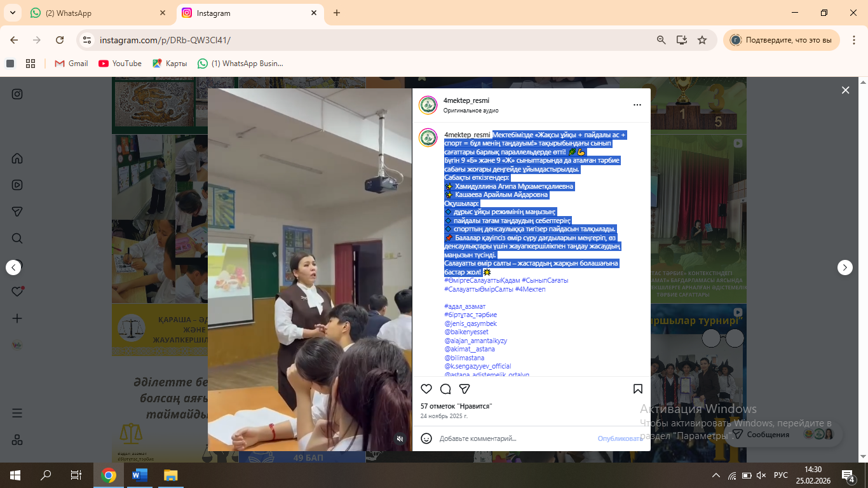Open the @jenis_qasymbek mention link

470,323
